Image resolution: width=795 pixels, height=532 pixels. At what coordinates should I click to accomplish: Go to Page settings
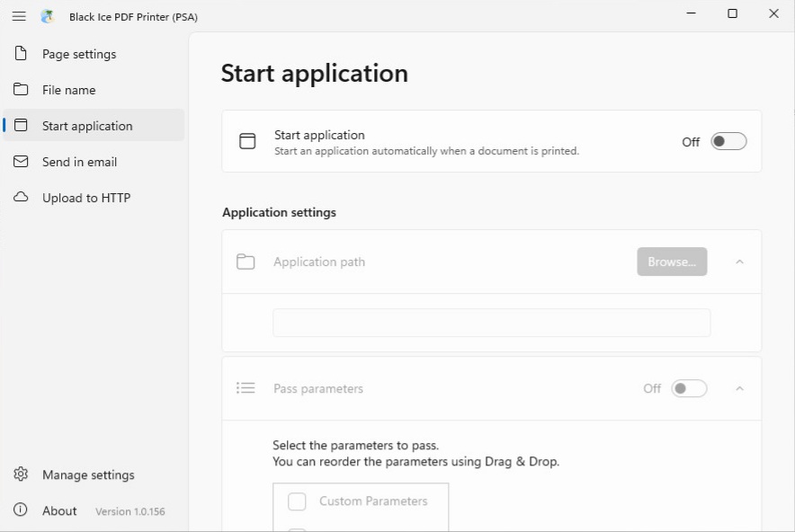coord(94,54)
